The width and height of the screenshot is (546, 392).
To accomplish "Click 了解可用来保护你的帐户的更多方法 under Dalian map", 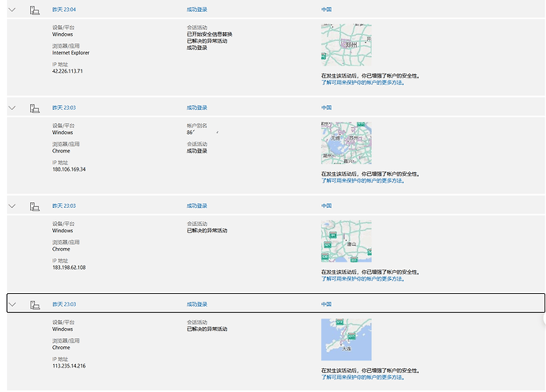I will point(362,378).
